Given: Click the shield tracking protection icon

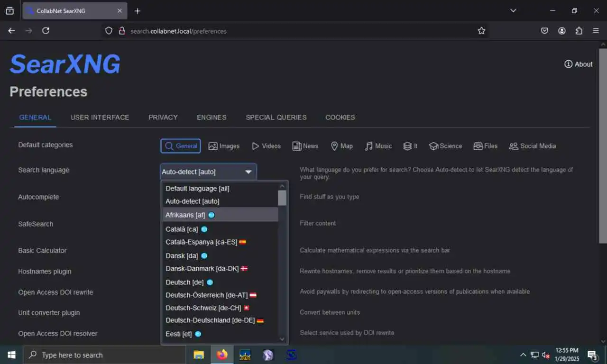Looking at the screenshot, I should tap(109, 31).
